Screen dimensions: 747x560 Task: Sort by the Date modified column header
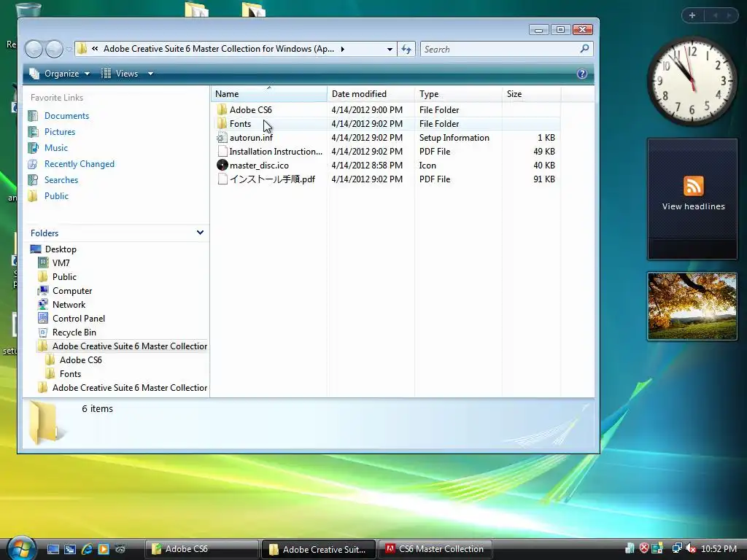coord(371,94)
